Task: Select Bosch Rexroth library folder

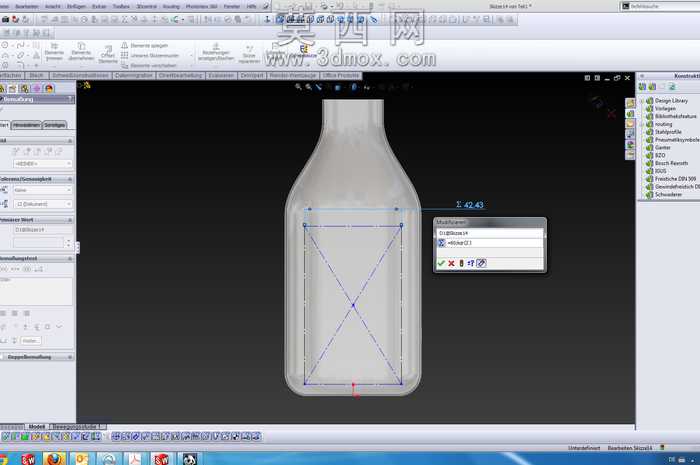Action: tap(671, 163)
